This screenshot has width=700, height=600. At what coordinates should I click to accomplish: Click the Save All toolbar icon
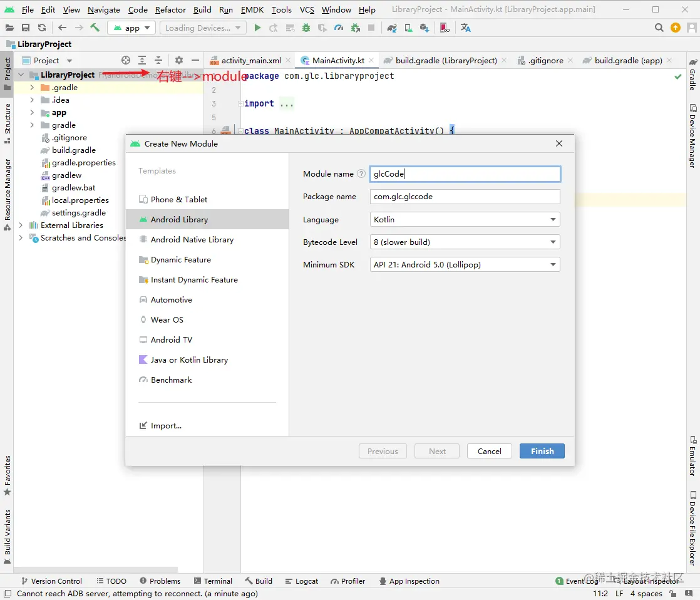tap(26, 28)
